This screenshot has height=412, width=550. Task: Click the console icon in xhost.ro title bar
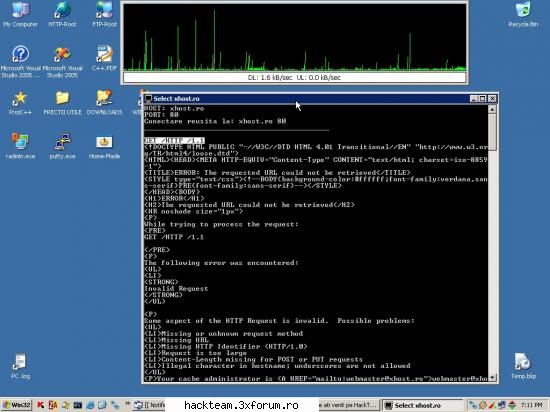[148, 99]
